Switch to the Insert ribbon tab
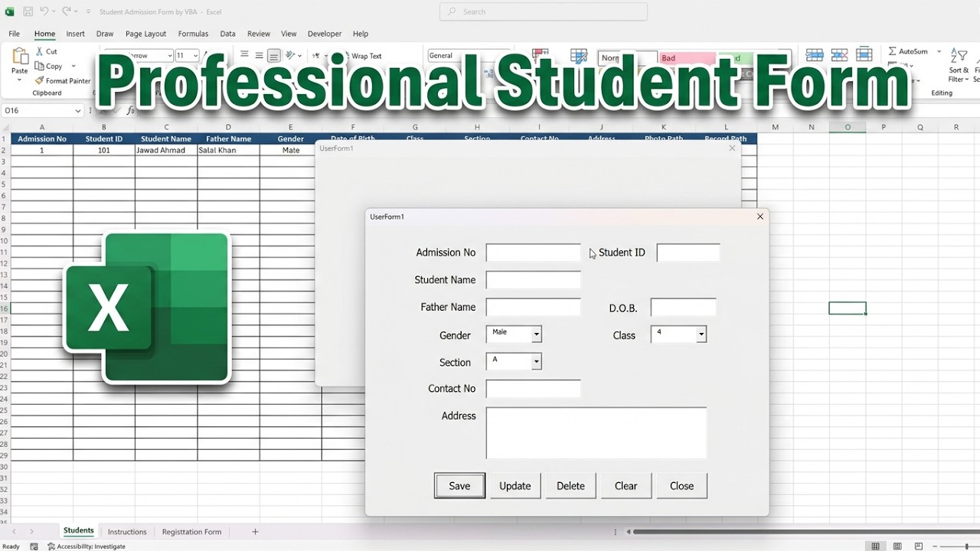980x551 pixels. 75,34
